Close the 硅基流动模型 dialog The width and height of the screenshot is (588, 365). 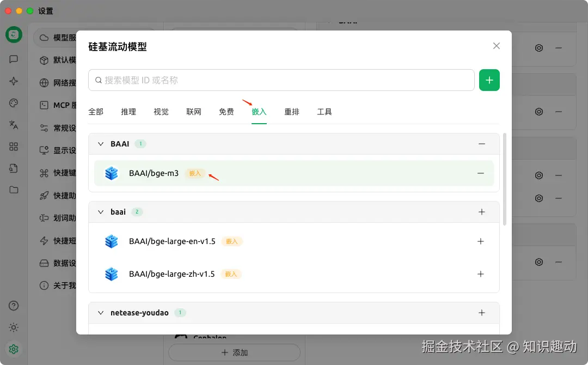[x=496, y=46]
